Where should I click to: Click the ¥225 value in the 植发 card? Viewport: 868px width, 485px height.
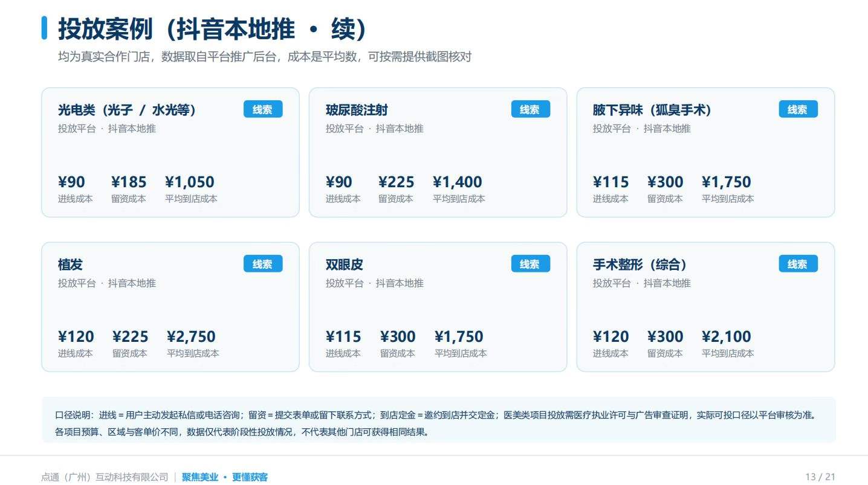click(131, 336)
